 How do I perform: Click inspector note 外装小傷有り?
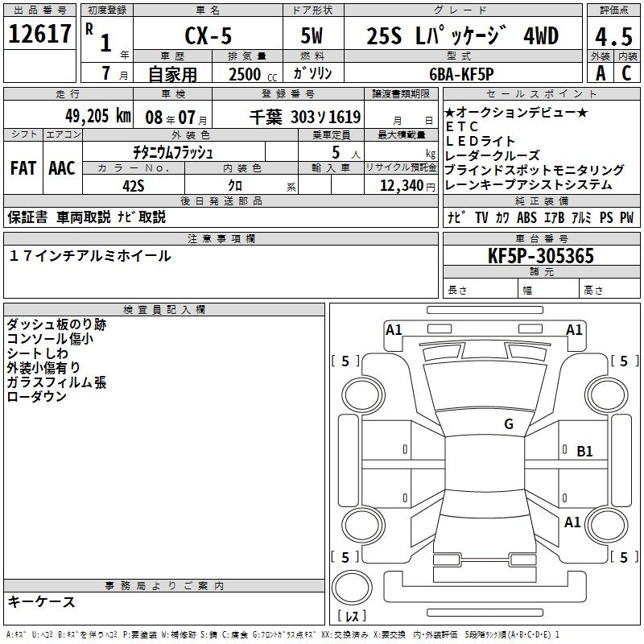coord(43,368)
